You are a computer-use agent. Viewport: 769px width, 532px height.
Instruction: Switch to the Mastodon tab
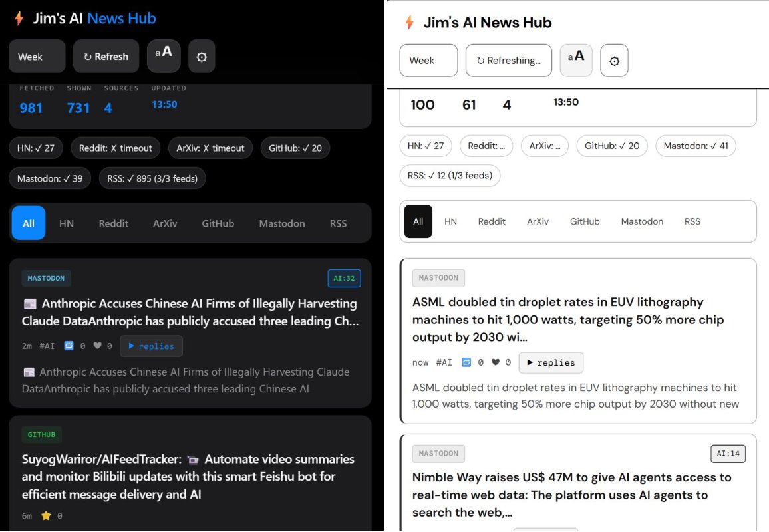coord(281,223)
